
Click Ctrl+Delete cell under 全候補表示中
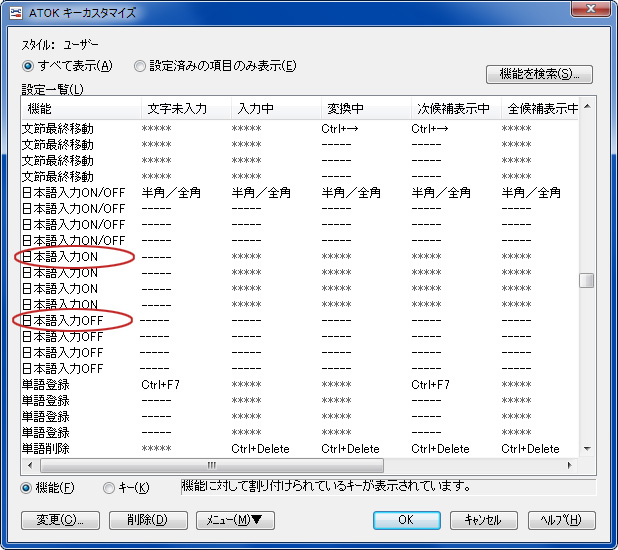tap(530, 449)
